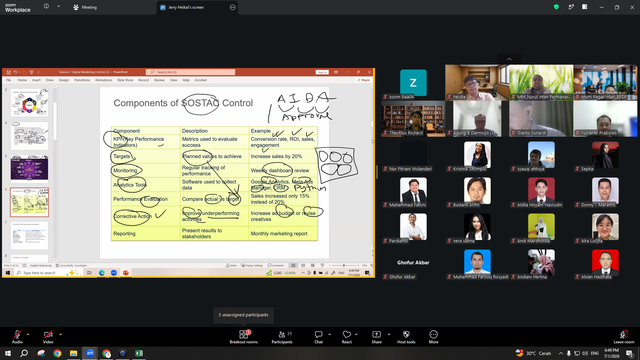Open the Chat panel
The height and width of the screenshot is (360, 640).
click(318, 337)
